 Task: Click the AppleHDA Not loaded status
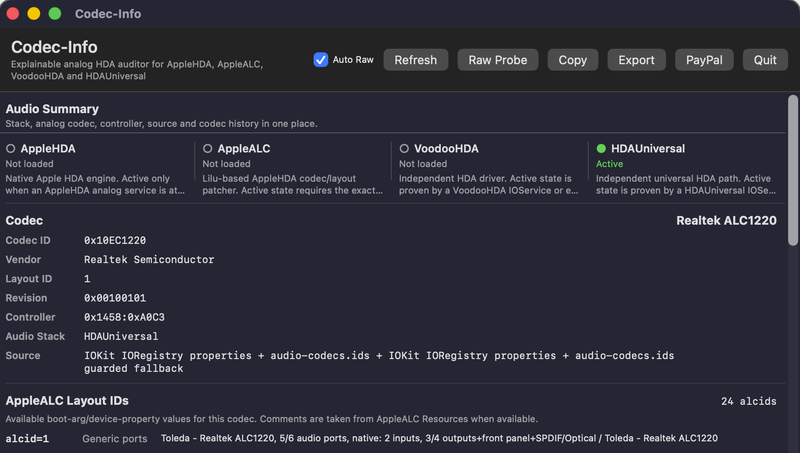click(x=29, y=164)
